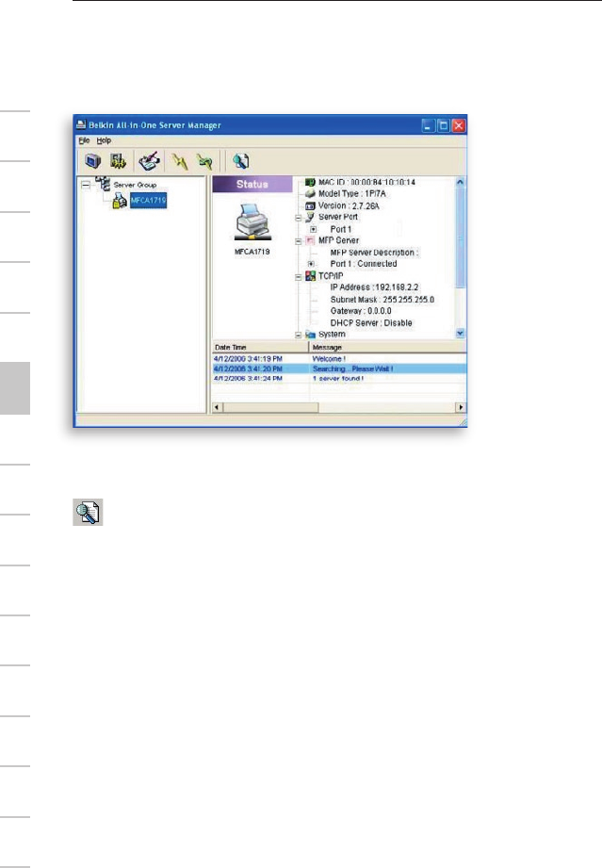
Task: Click the Version icon
Action: (310, 206)
